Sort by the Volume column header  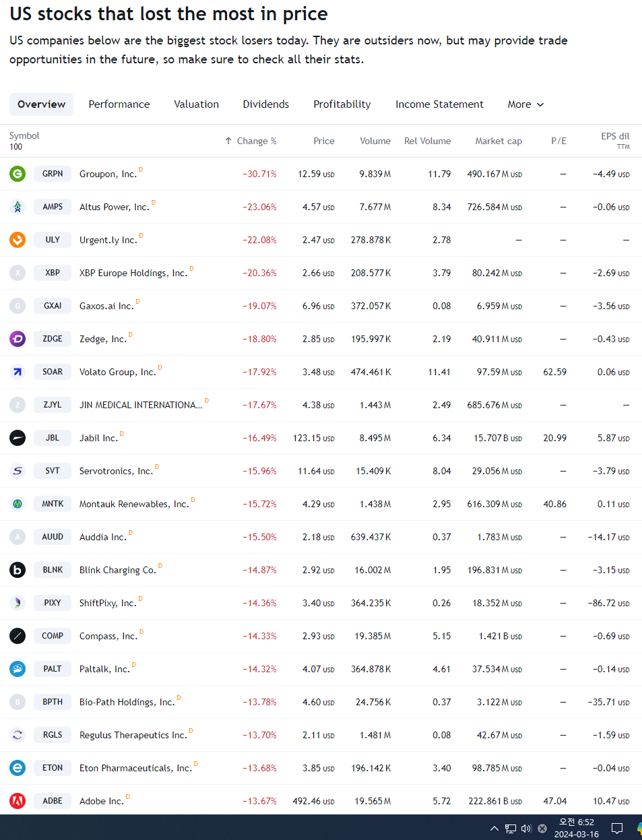tap(375, 141)
